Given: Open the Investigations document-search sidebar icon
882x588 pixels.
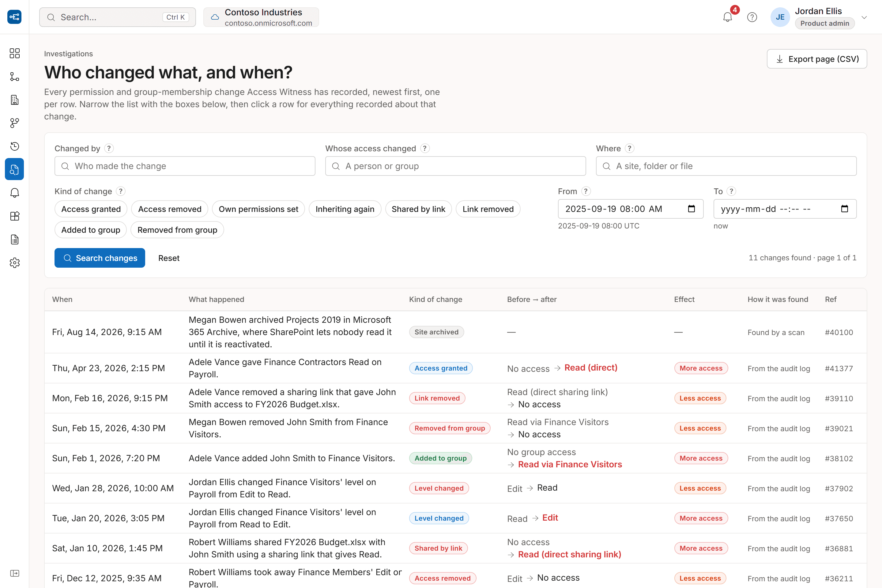Looking at the screenshot, I should pos(15,169).
